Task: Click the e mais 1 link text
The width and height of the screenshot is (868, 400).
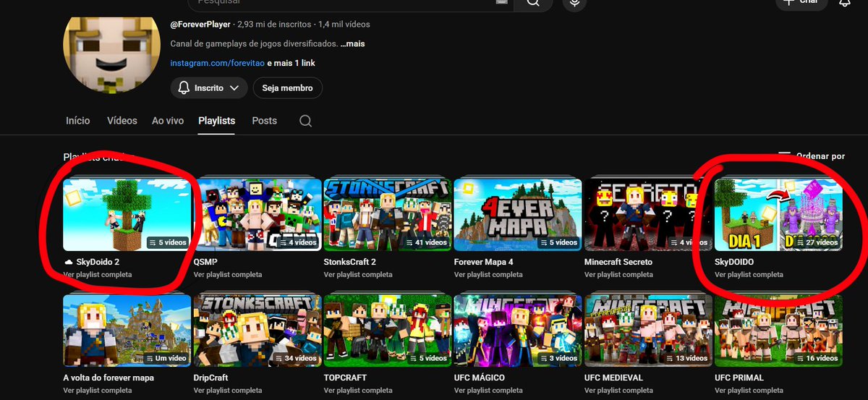Action: [291, 63]
